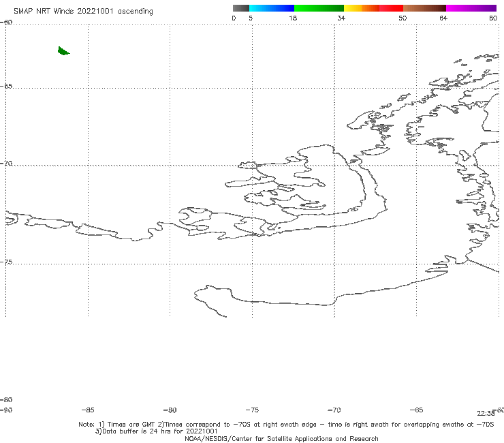This screenshot has height=443, width=504.
Task: Click the color bar scale value 5
Action: [x=251, y=18]
